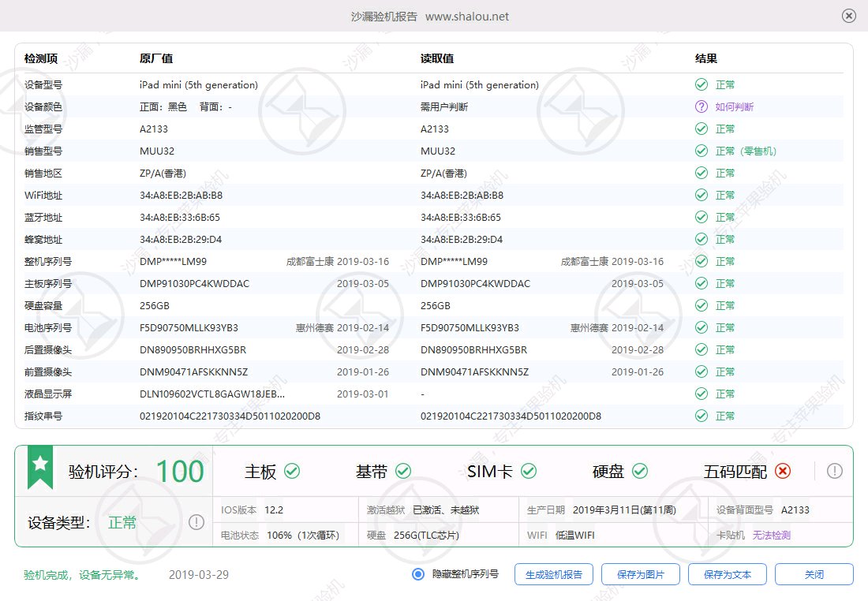
Task: Click the green star bookmark icon
Action: point(40,466)
